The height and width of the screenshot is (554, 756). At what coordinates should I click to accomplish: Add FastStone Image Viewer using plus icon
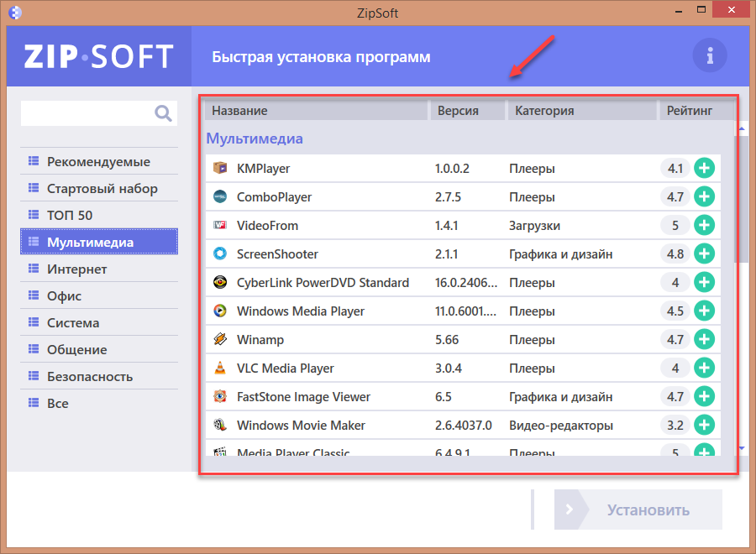point(704,396)
